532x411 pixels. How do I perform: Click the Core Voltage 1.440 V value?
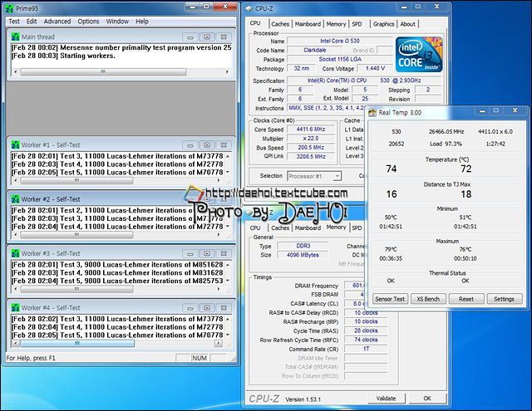pyautogui.click(x=375, y=68)
